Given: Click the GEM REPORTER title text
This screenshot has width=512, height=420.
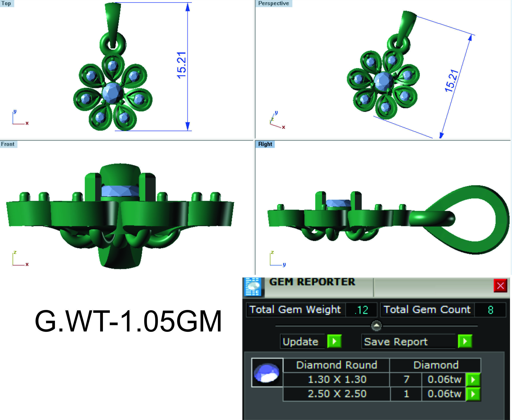Looking at the screenshot, I should [x=312, y=282].
